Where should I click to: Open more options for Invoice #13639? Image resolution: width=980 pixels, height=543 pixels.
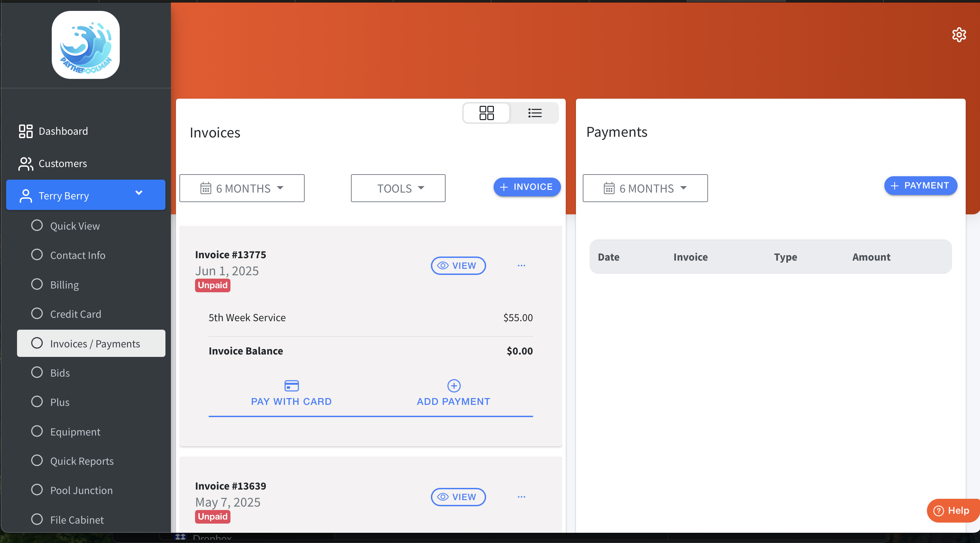point(521,497)
